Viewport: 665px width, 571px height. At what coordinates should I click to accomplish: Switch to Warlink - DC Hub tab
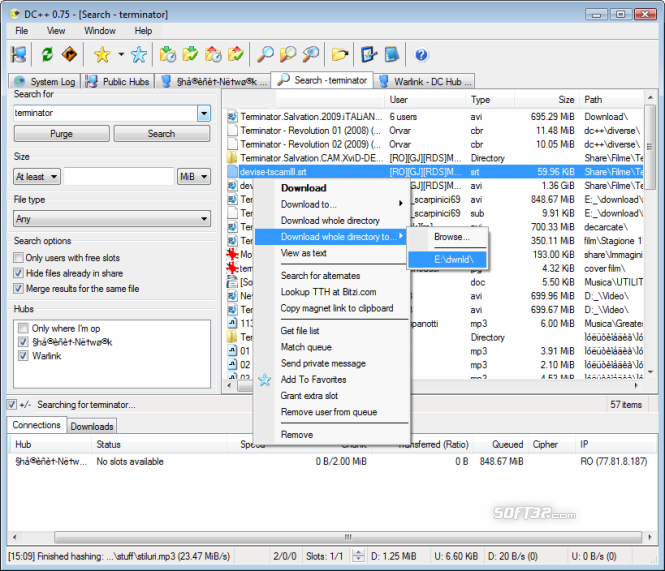[x=425, y=81]
